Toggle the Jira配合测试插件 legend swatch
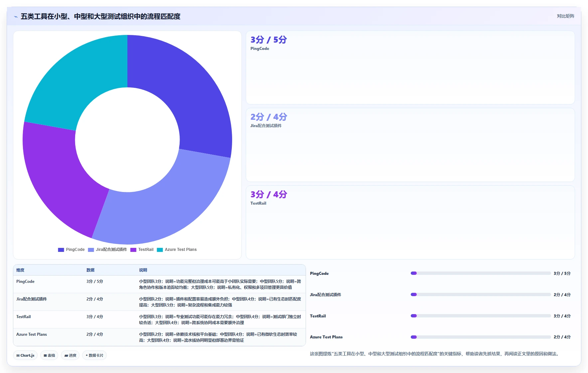Image resolution: width=588 pixels, height=373 pixels. point(91,250)
